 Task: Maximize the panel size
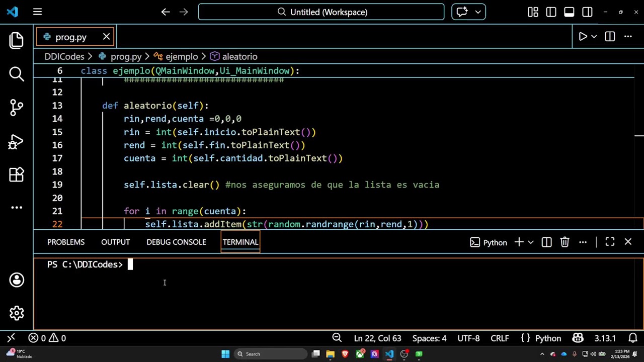[x=610, y=242]
